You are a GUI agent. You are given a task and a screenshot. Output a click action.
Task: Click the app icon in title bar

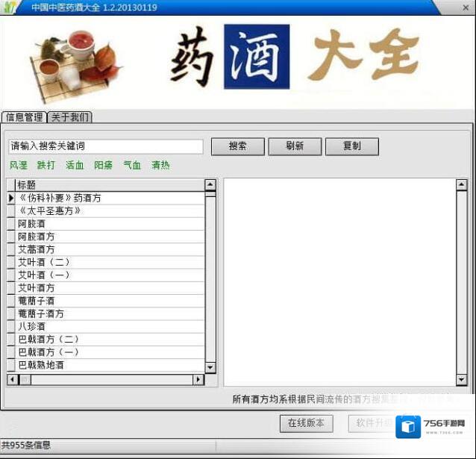10,7
